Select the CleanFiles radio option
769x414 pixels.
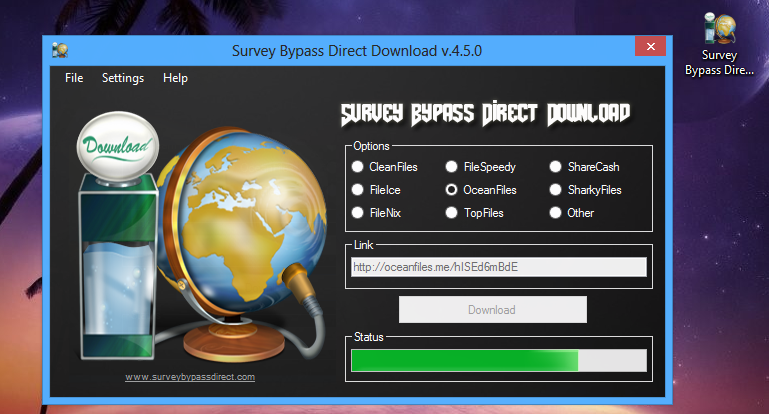[358, 167]
